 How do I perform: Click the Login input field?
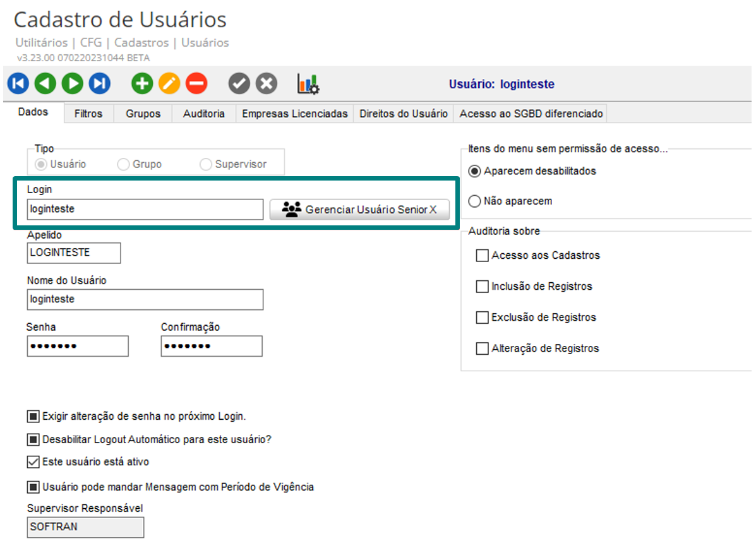tap(145, 210)
